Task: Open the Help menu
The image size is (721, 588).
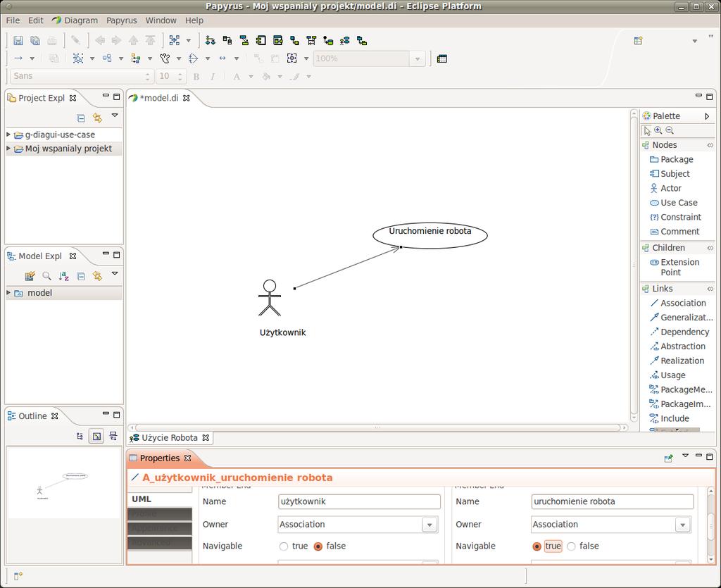Action: (x=194, y=20)
